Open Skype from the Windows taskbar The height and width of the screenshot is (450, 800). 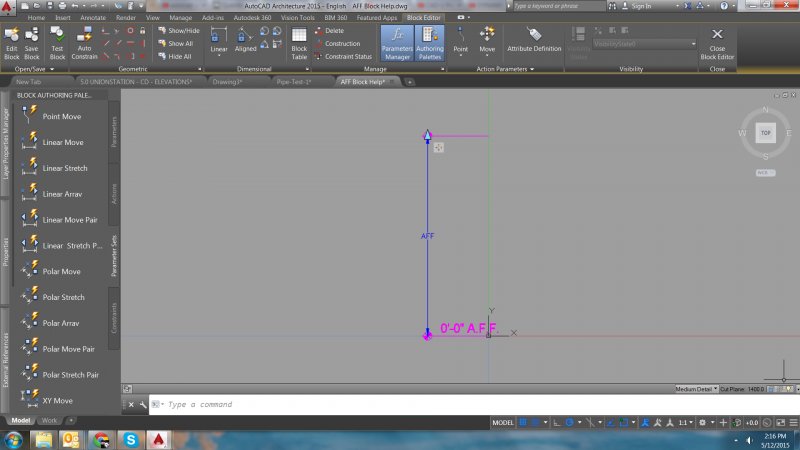(131, 439)
